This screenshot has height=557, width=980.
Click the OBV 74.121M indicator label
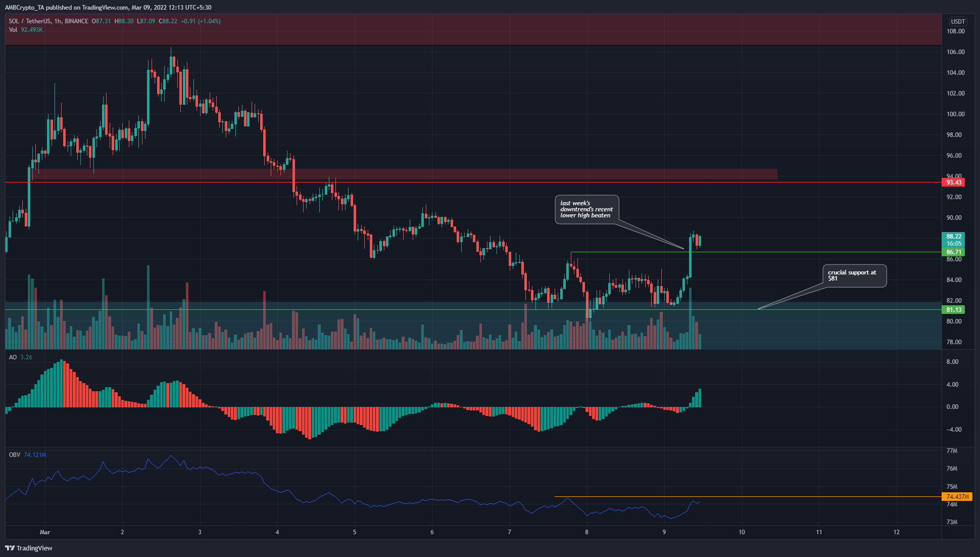click(28, 455)
